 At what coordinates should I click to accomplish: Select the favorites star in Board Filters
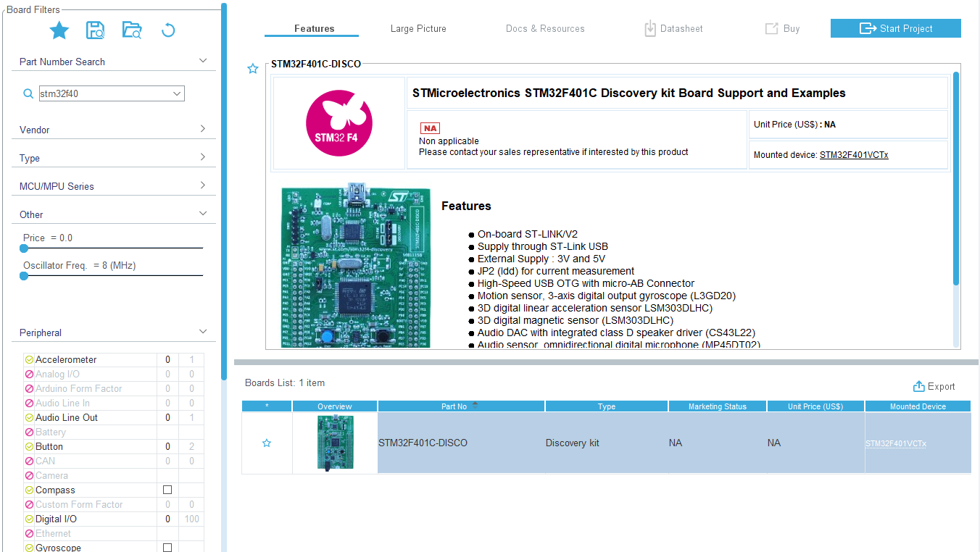point(59,30)
